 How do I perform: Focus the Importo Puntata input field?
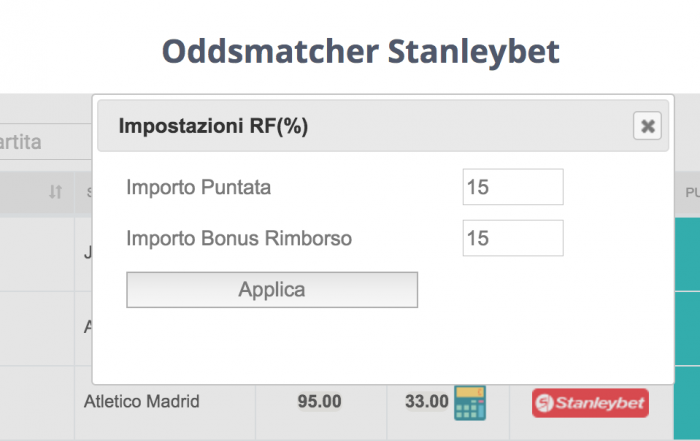513,187
